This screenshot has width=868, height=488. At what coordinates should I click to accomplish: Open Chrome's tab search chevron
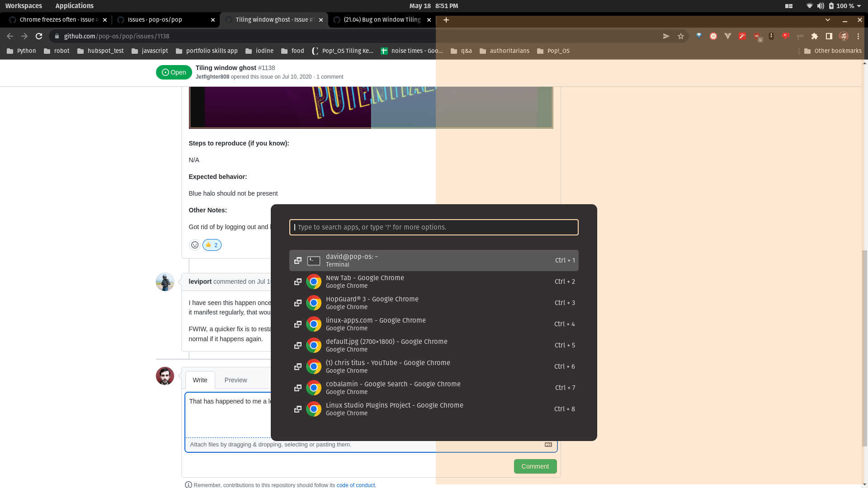point(828,20)
